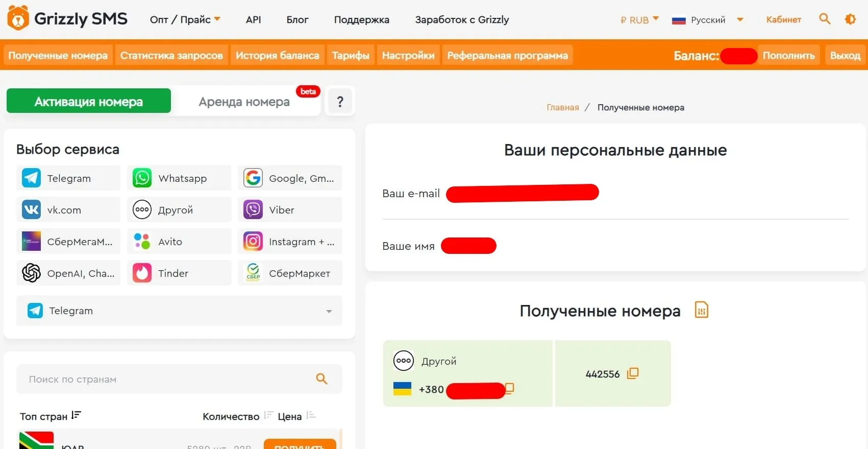The width and height of the screenshot is (868, 449).
Task: Copy the +380 phone number
Action: tap(509, 388)
